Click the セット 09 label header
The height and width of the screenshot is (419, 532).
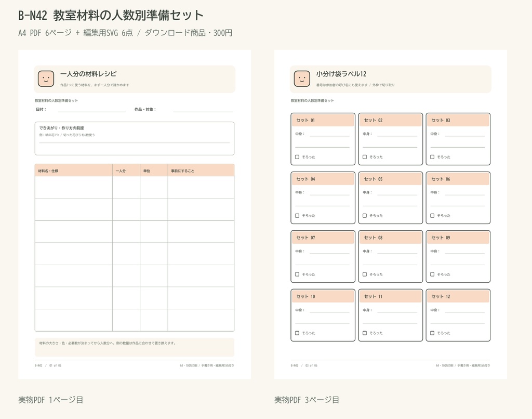(458, 238)
